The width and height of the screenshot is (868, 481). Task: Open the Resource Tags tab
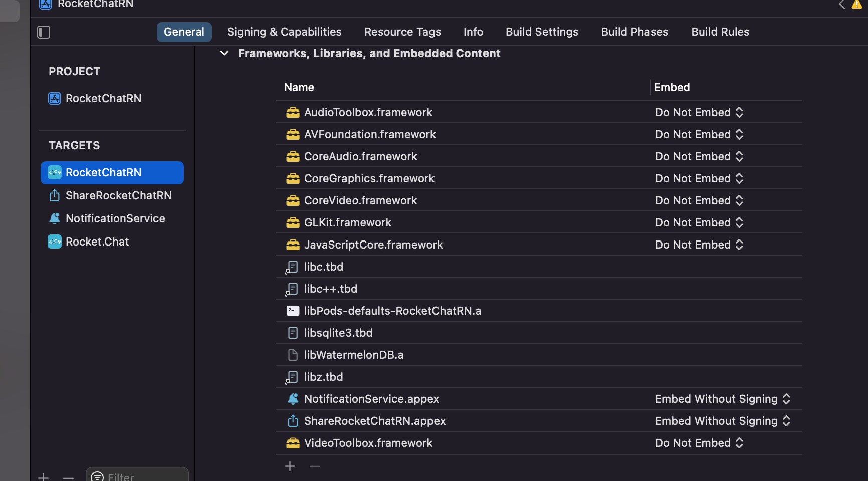point(402,32)
